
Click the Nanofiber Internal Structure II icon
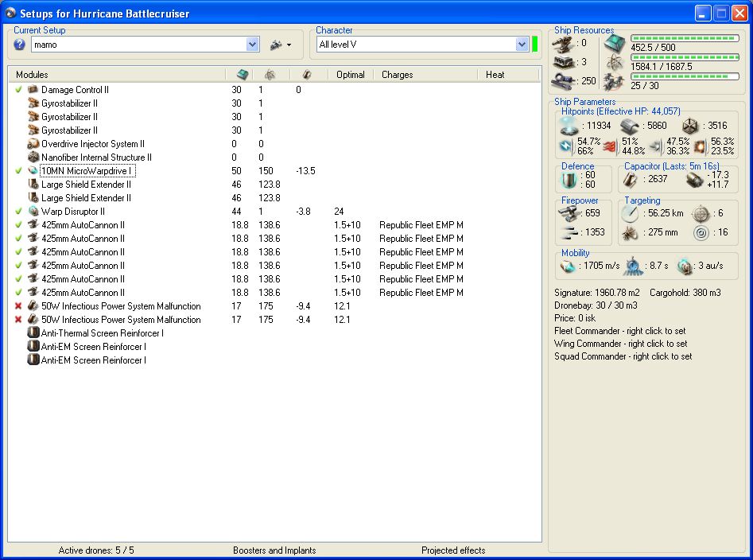pos(33,157)
